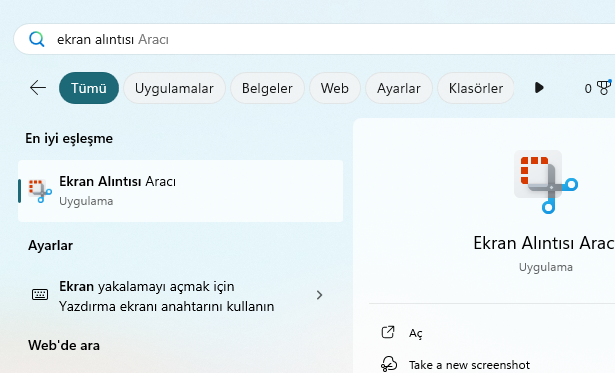Image resolution: width=615 pixels, height=373 pixels.
Task: Click the large Ekran Alıntısı Aracı icon
Action: (545, 182)
